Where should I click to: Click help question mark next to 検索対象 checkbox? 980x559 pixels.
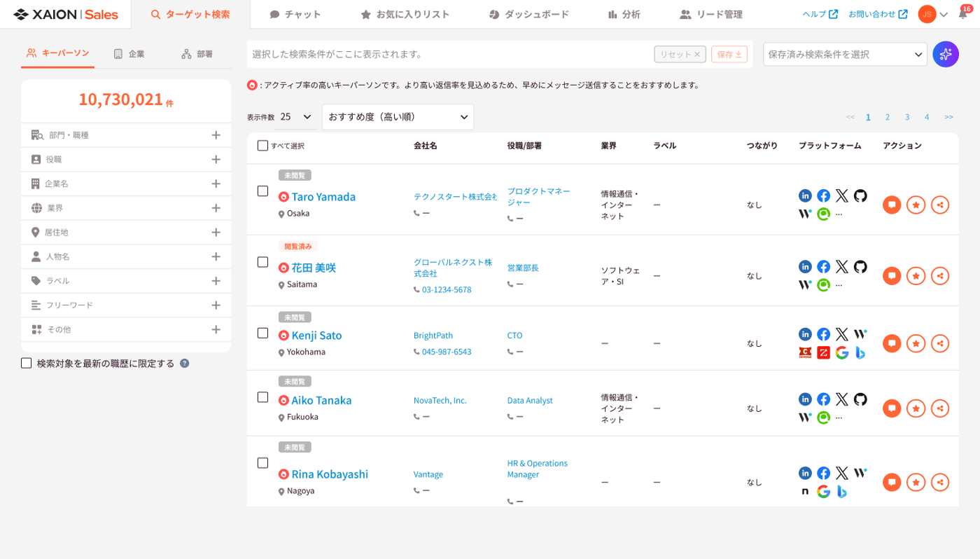[x=185, y=364]
